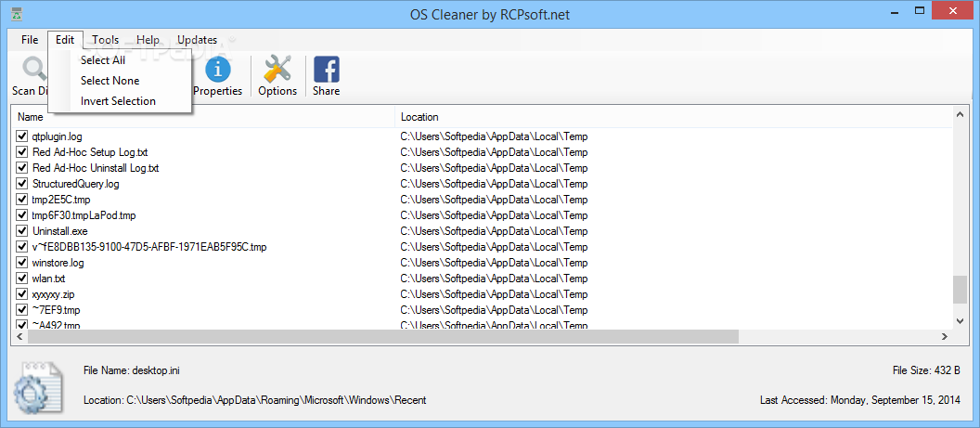
Task: Close the Edit menu
Action: coord(65,40)
